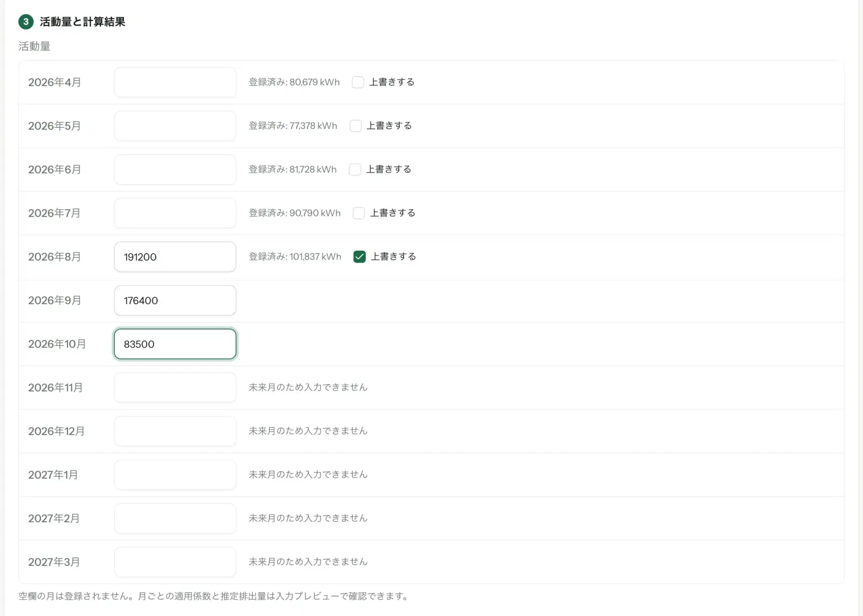This screenshot has width=863, height=616.
Task: Click the 2026年4月 activity input field
Action: click(175, 83)
